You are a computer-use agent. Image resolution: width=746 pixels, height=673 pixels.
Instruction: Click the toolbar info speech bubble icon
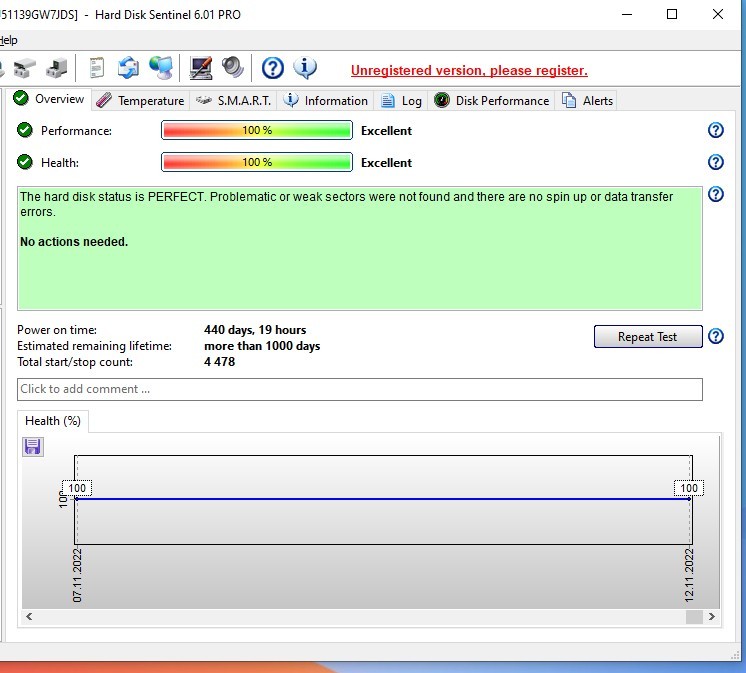[304, 68]
